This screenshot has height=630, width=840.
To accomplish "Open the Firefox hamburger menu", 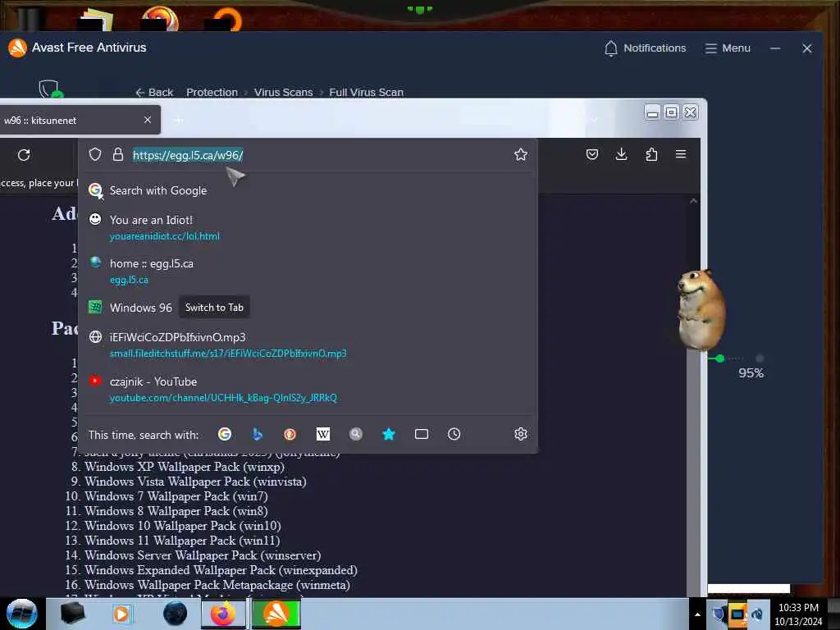I will 681,154.
